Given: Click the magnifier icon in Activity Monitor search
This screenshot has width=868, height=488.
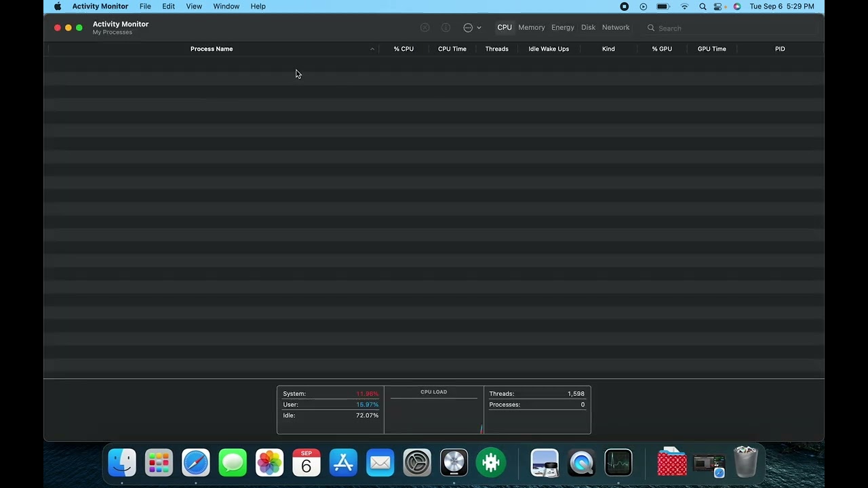Looking at the screenshot, I should (651, 28).
